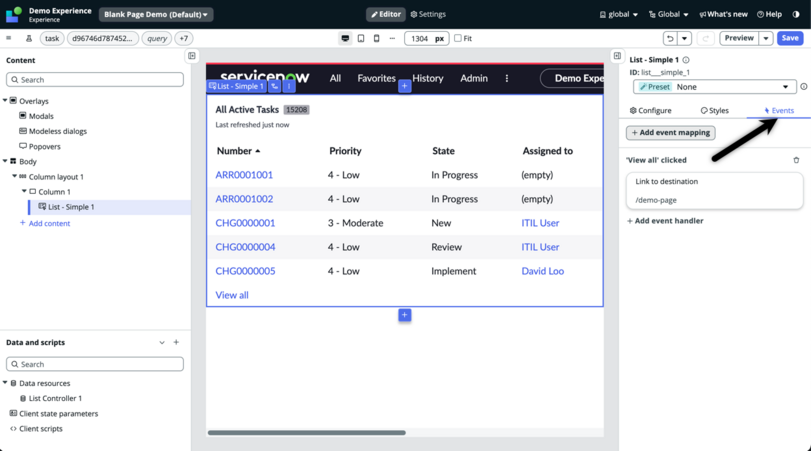Click the View all link
The image size is (811, 451).
pyautogui.click(x=232, y=295)
